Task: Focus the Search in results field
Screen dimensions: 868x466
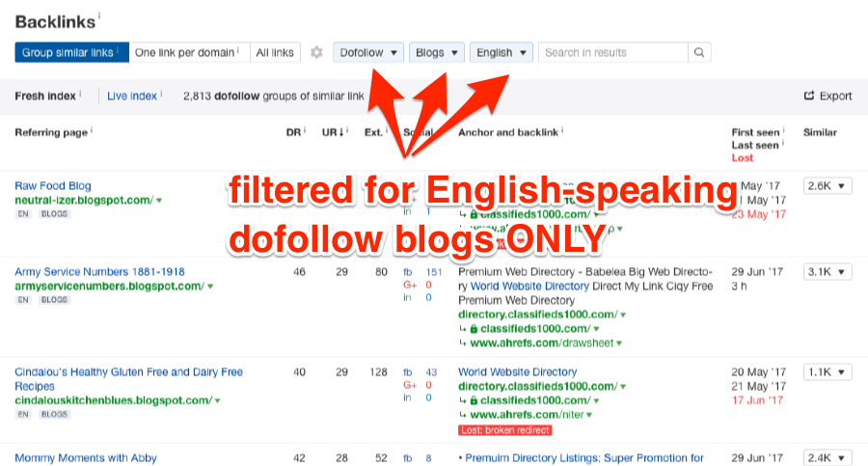Action: click(613, 53)
